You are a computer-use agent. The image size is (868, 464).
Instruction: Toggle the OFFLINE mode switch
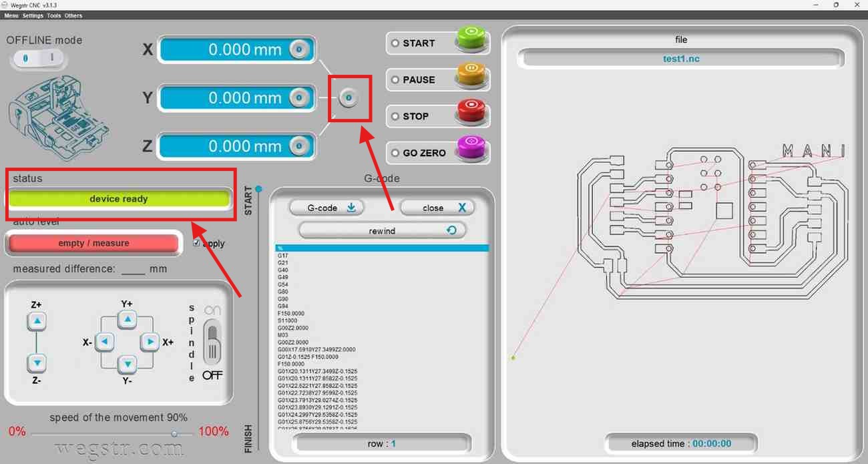[x=38, y=59]
